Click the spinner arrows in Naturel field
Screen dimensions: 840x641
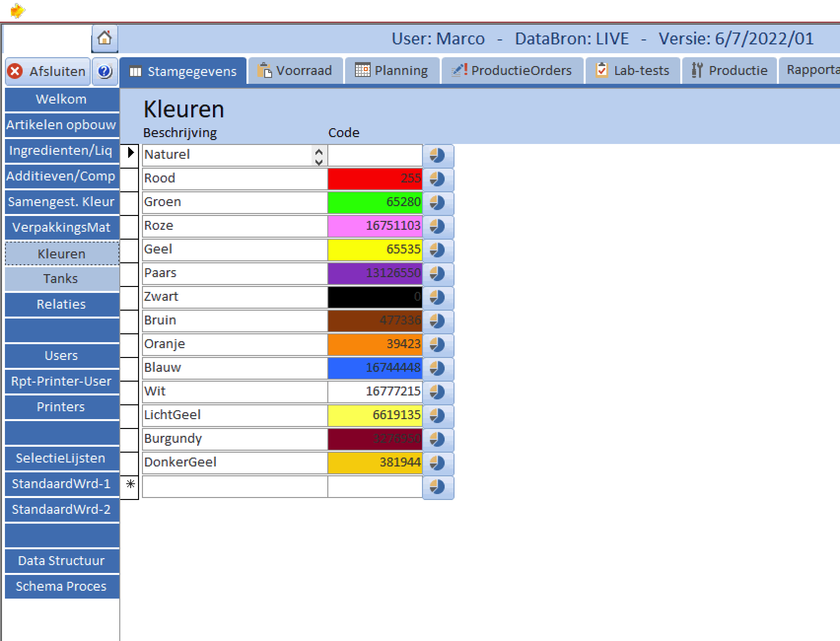point(319,156)
